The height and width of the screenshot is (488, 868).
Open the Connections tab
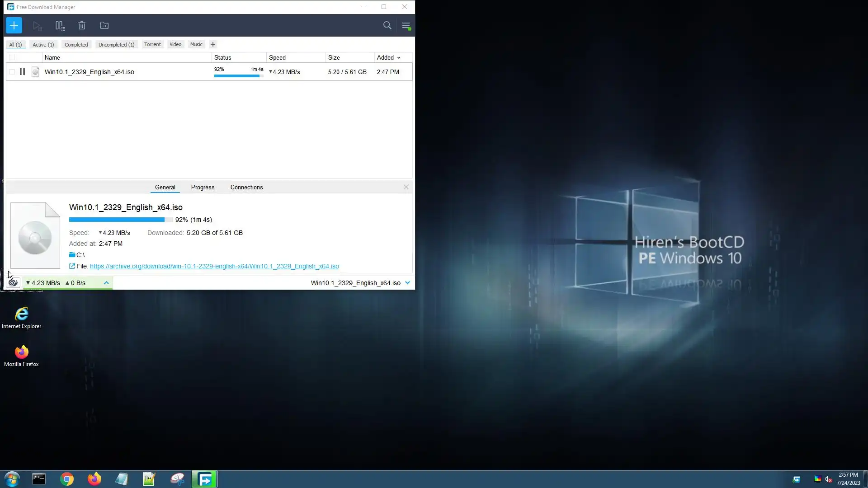246,187
